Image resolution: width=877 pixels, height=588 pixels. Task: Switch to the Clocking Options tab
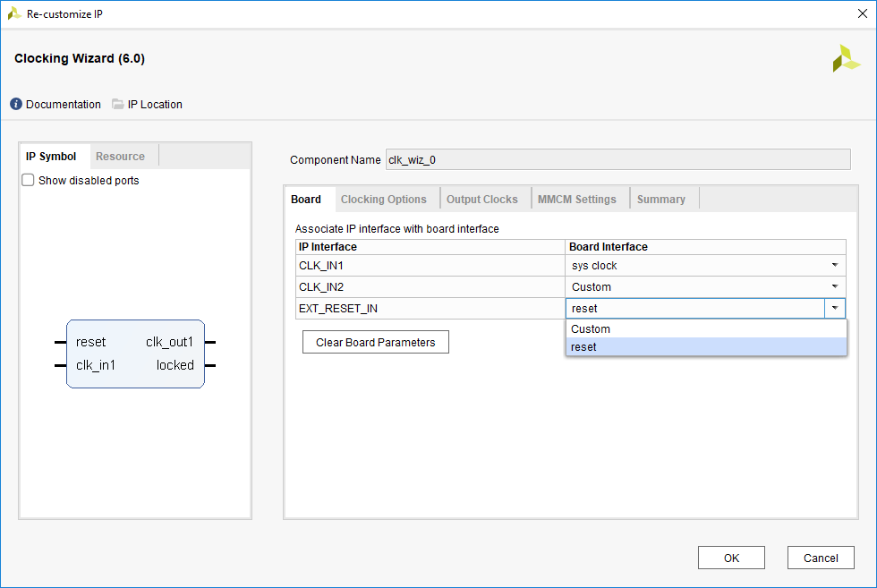tap(384, 200)
